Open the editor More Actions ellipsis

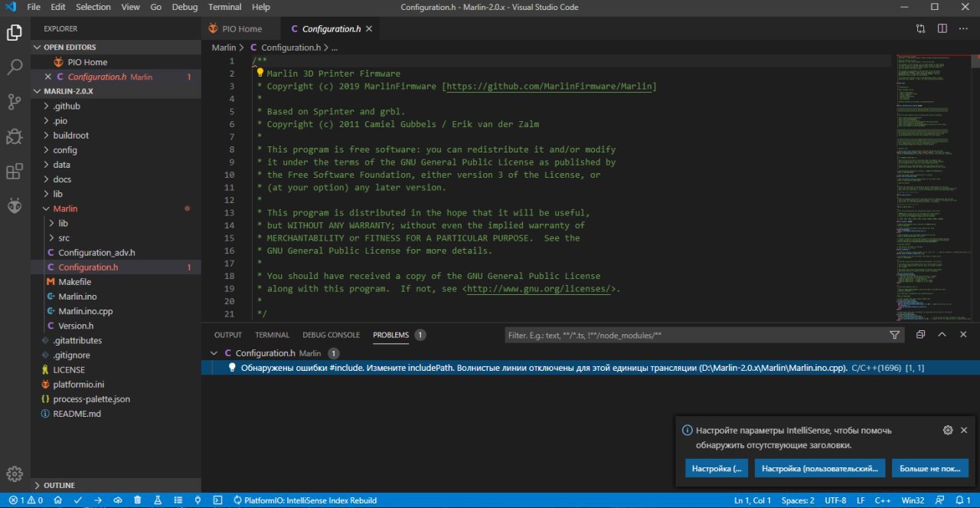click(x=963, y=29)
